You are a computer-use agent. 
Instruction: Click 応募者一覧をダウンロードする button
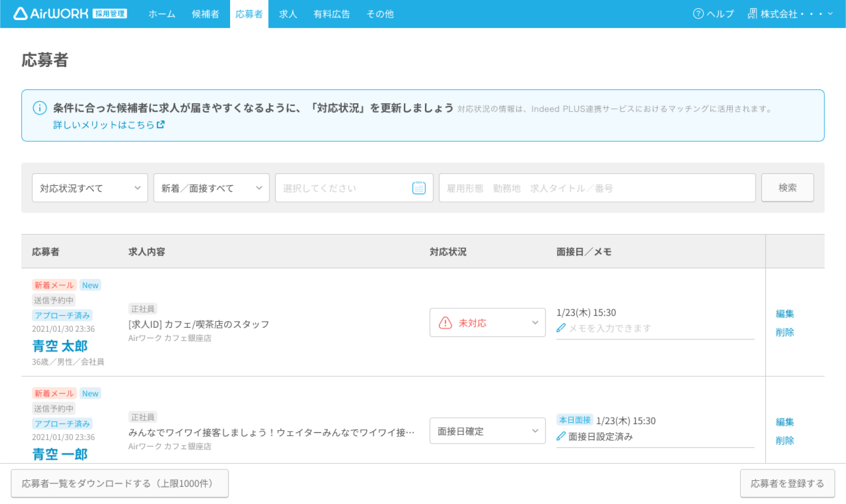119,483
